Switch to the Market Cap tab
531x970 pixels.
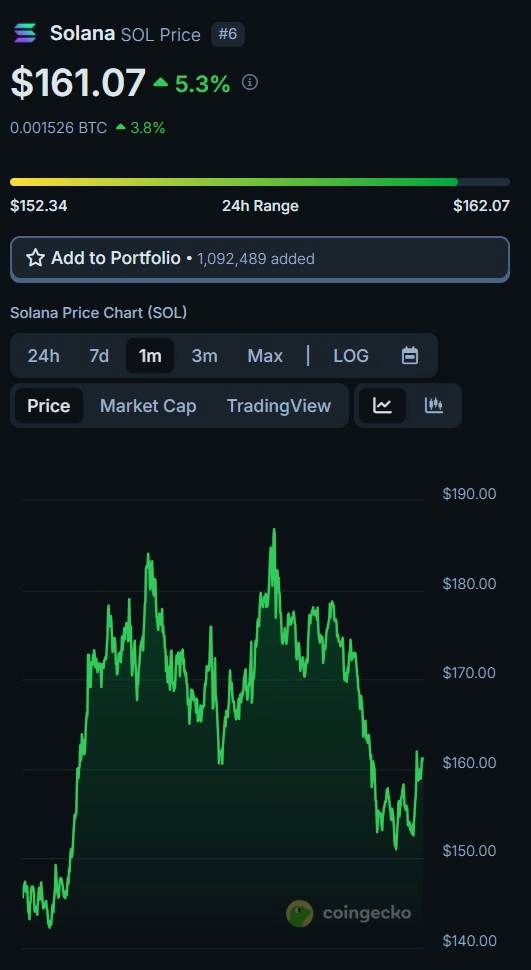tap(148, 406)
